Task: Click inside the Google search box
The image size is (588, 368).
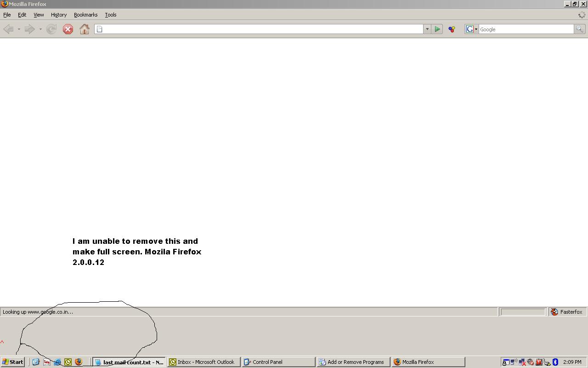Action: point(526,29)
